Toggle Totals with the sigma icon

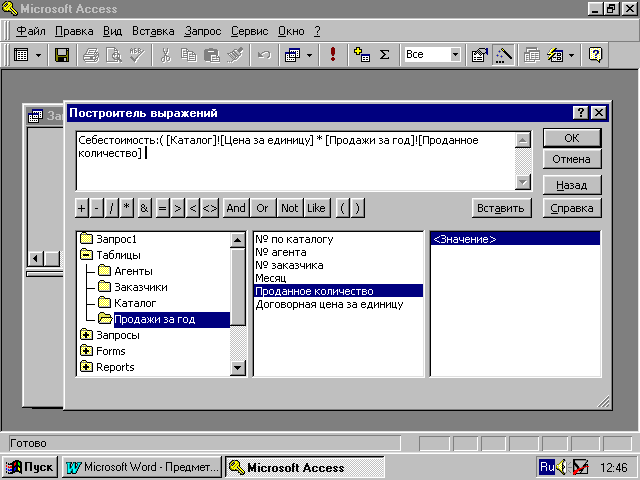click(384, 55)
